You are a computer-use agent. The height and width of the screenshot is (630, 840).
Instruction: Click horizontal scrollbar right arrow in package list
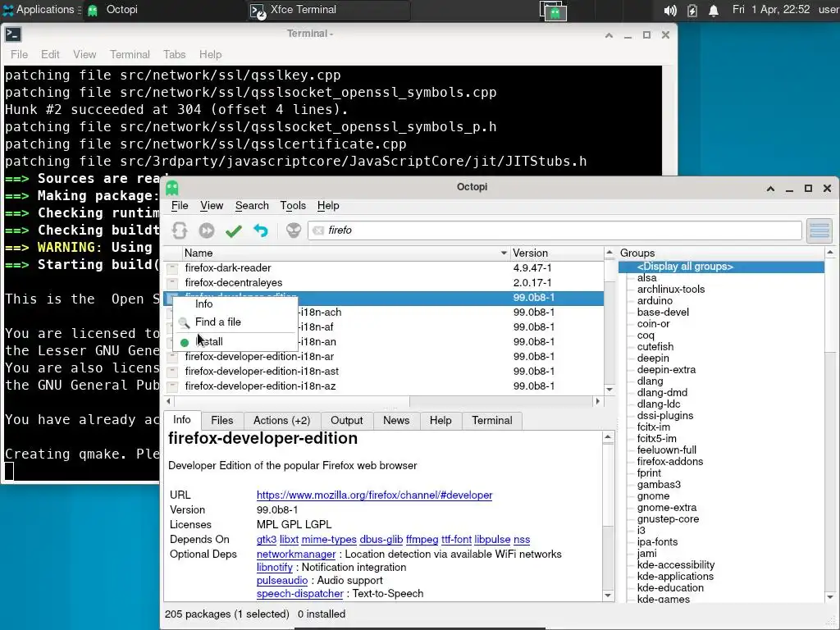598,401
